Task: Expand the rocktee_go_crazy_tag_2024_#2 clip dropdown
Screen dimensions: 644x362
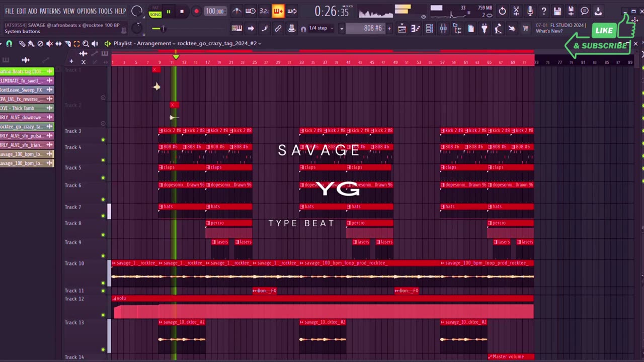Action: (260, 43)
